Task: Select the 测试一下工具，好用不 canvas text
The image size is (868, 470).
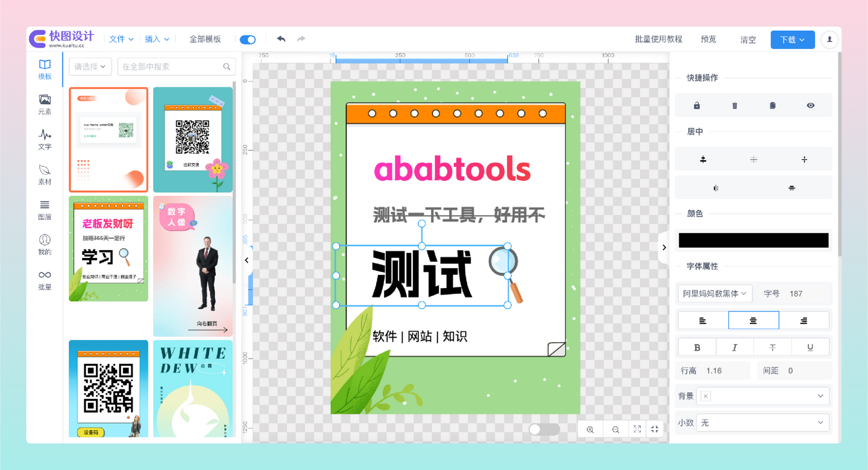Action: 459,215
